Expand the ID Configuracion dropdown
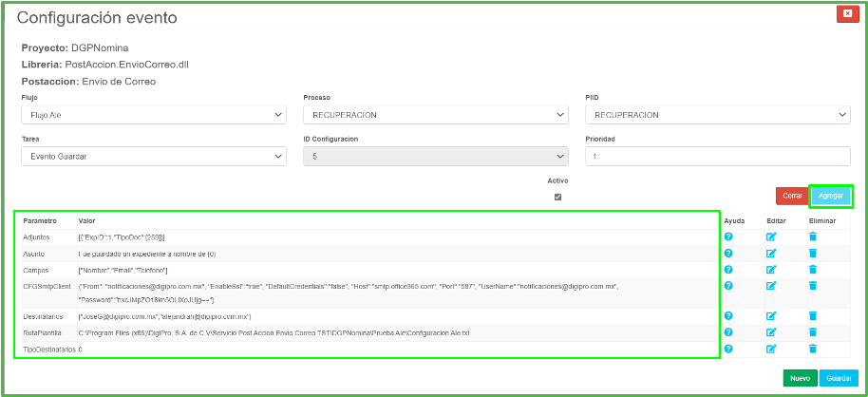868x397 pixels. point(435,157)
